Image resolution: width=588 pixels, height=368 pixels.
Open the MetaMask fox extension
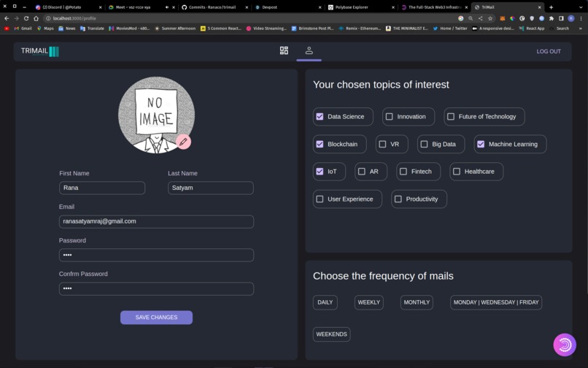[x=503, y=18]
